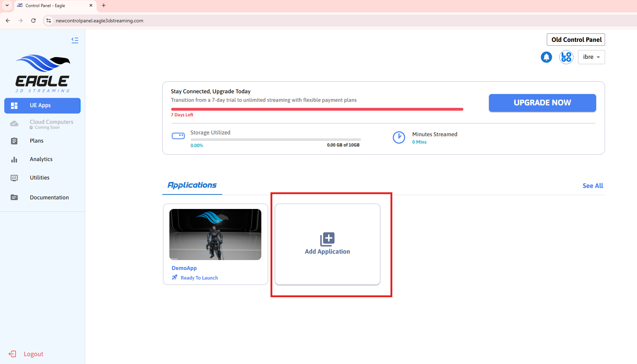Open the Documentation sidebar item

pyautogui.click(x=49, y=198)
